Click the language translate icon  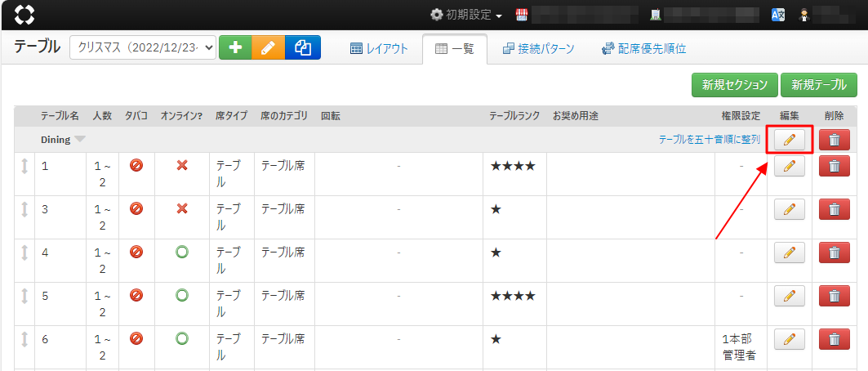(778, 15)
